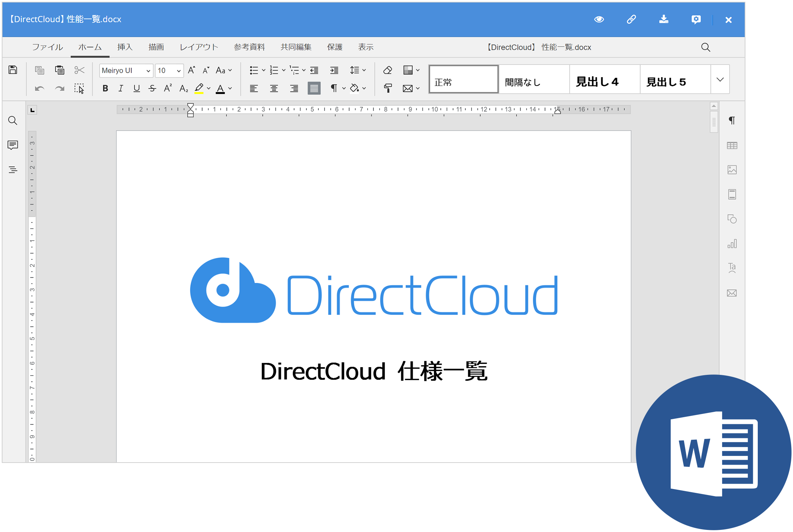Image resolution: width=793 pixels, height=532 pixels.
Task: Apply the 見出し４ heading style
Action: [x=605, y=79]
